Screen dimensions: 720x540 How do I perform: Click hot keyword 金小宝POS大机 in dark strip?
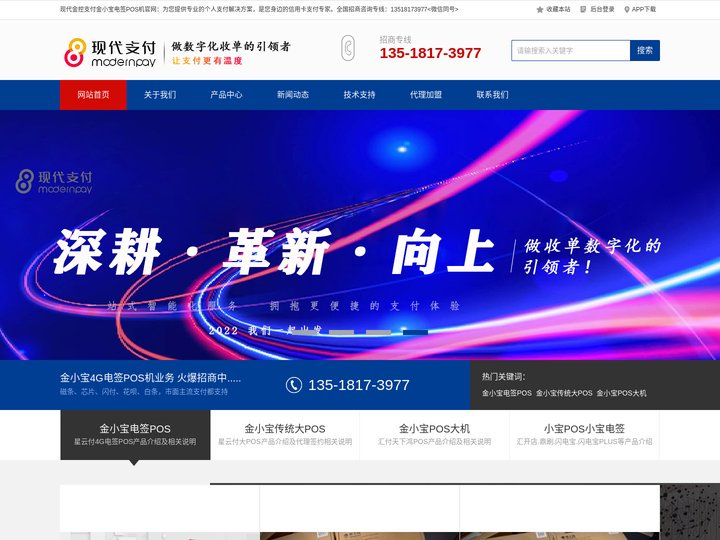point(621,393)
